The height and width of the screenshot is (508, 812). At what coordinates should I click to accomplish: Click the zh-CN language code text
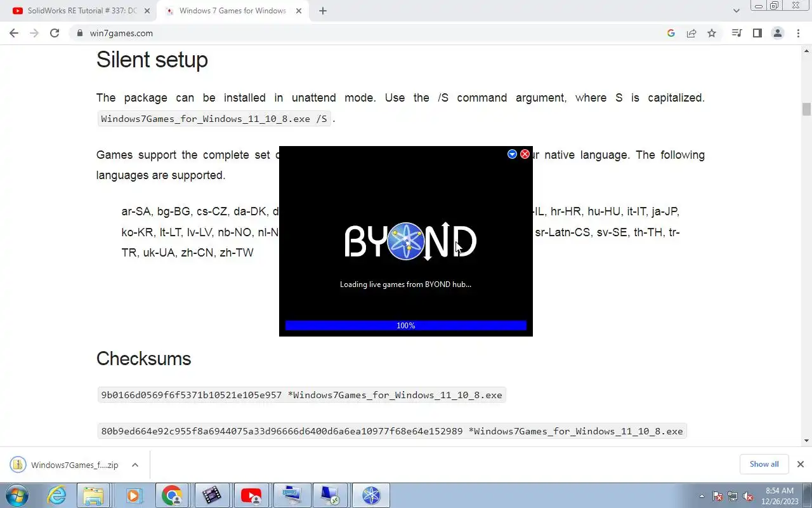click(x=197, y=253)
